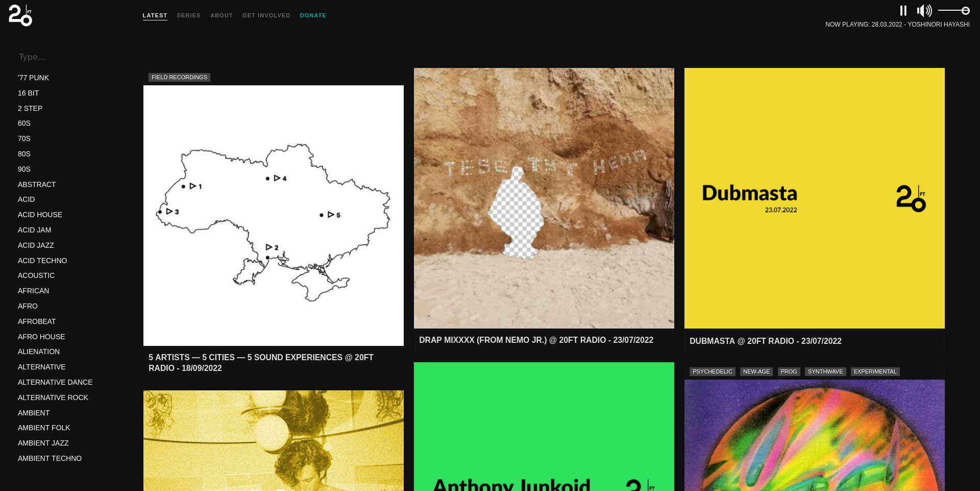Go to the About page

click(221, 15)
